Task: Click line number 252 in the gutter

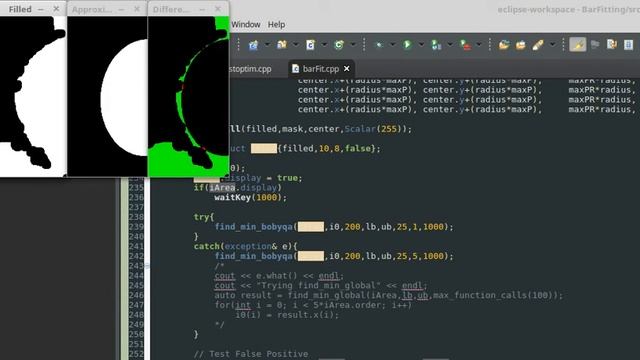Action: click(x=136, y=354)
